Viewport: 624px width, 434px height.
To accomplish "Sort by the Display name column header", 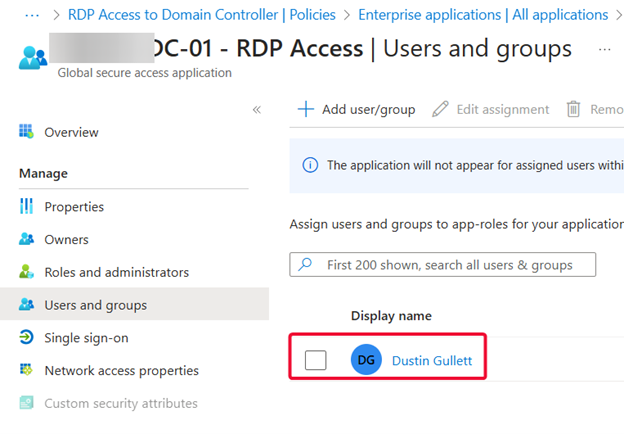I will pyautogui.click(x=391, y=316).
